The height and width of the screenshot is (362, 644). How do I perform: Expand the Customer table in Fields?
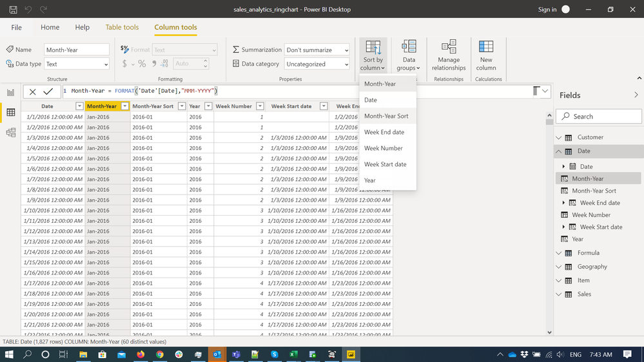tap(558, 137)
